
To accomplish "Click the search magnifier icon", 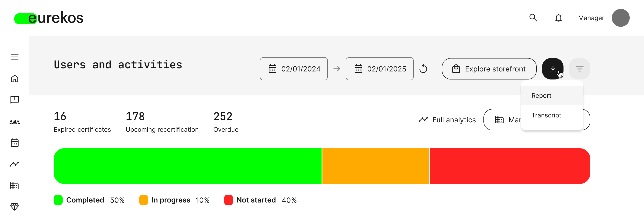I will (533, 18).
